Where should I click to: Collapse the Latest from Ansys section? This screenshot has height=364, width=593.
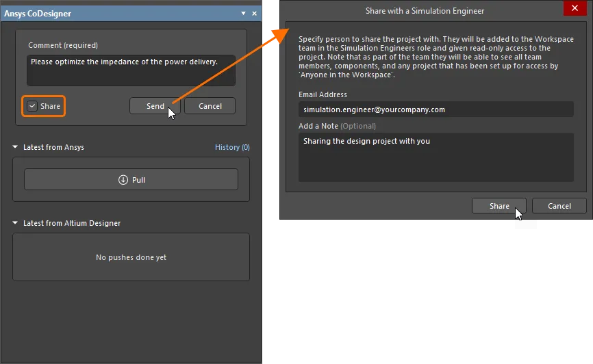[15, 146]
